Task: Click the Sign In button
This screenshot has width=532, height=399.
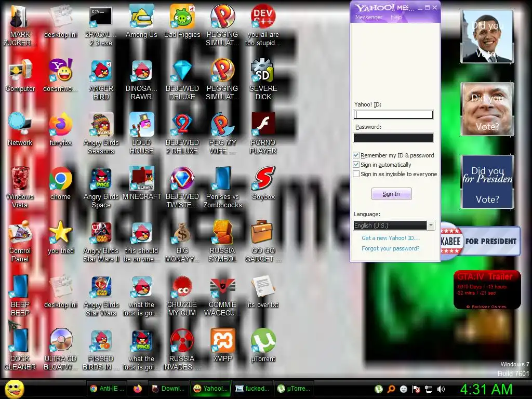Action: [392, 194]
